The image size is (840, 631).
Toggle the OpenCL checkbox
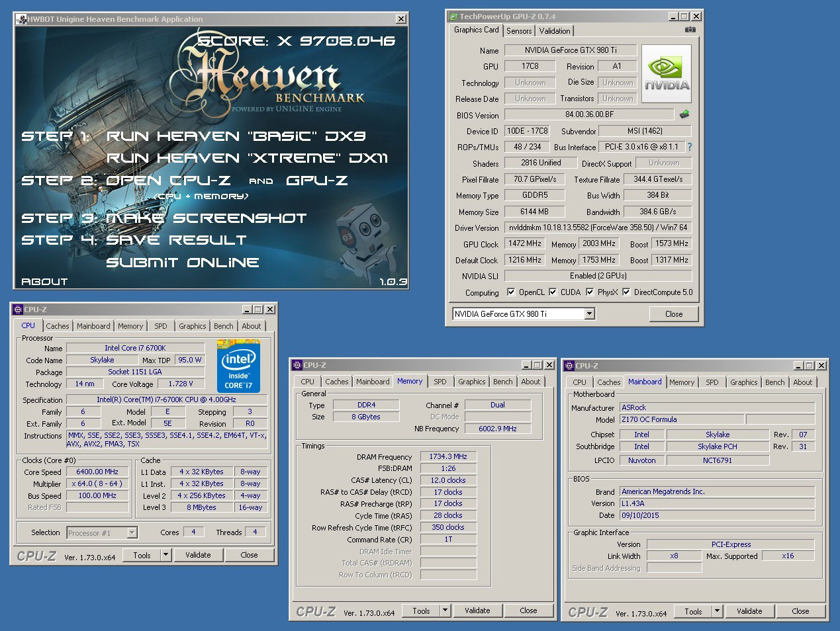[510, 292]
